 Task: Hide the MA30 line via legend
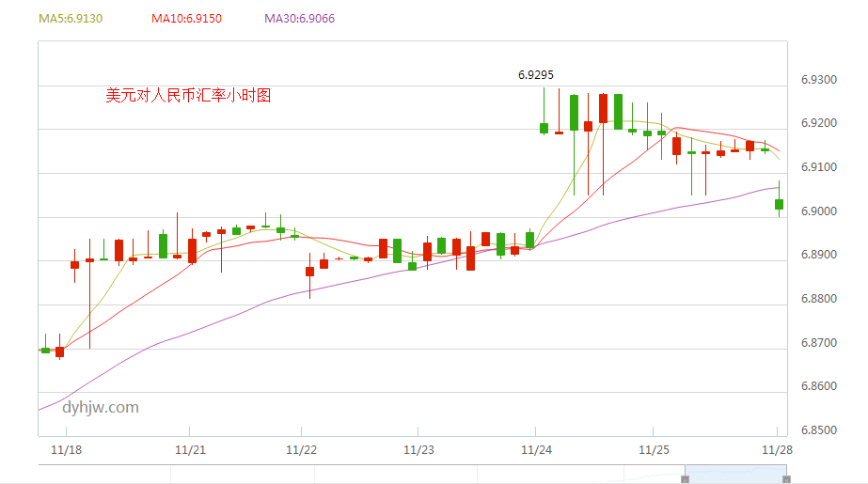[299, 18]
